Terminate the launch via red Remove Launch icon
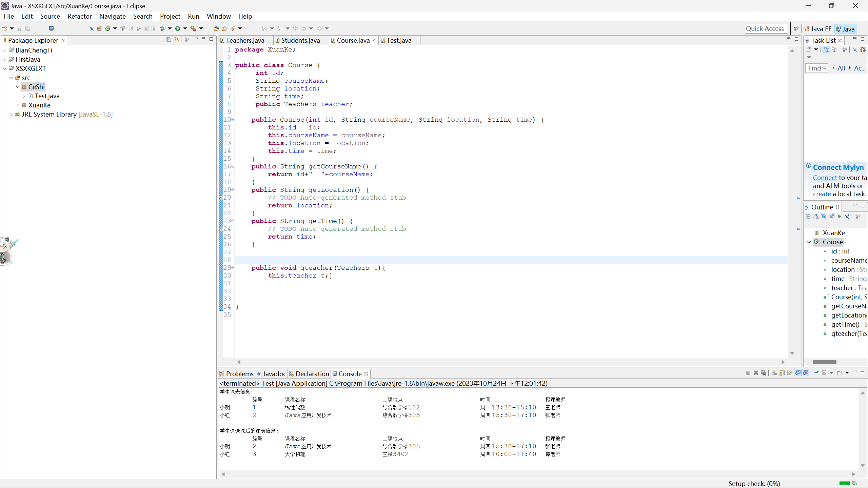Screen dimensions: 868x488 coord(756,373)
